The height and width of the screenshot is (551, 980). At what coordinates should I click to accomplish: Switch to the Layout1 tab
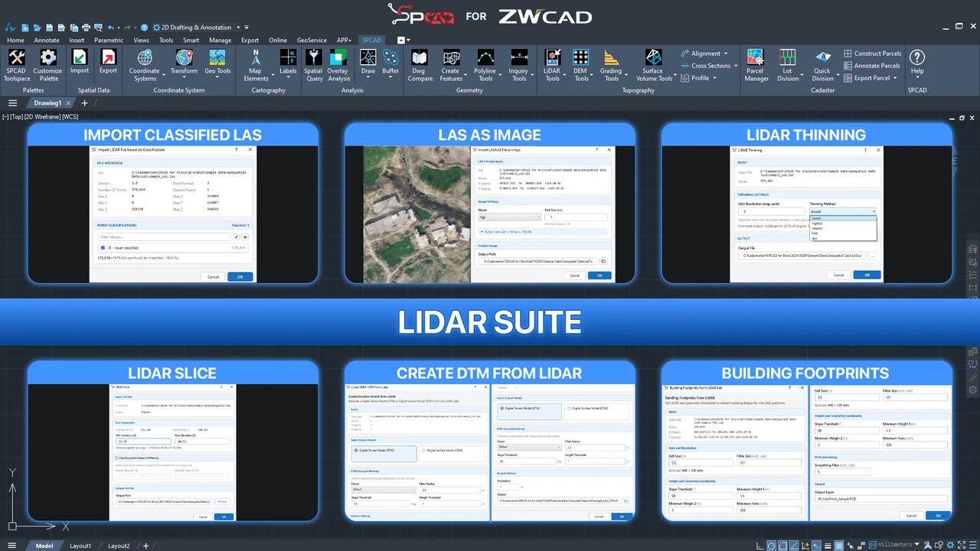click(80, 546)
